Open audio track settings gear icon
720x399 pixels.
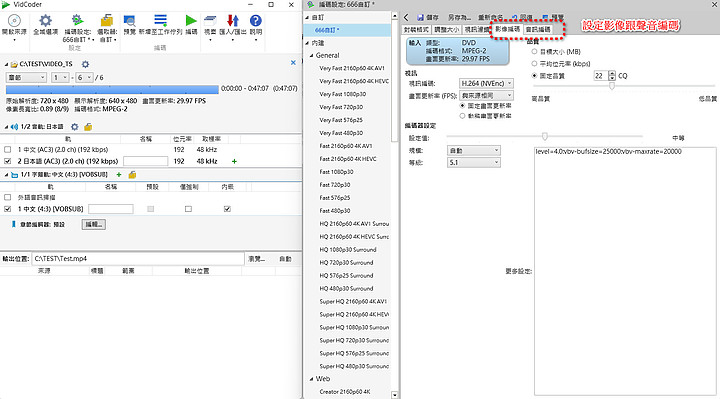pos(74,127)
